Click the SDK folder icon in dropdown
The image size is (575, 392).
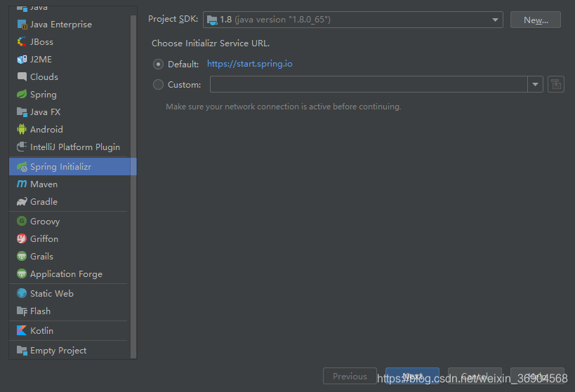(212, 20)
